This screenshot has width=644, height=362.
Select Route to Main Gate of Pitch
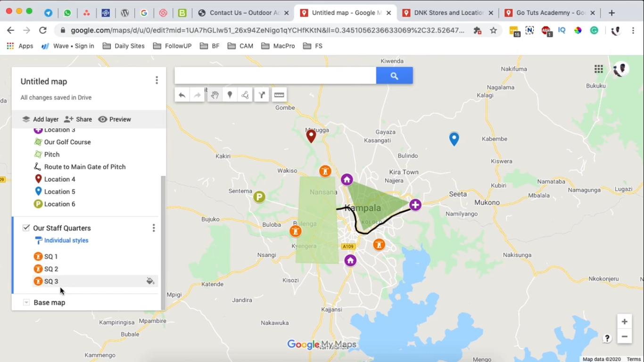[85, 167]
